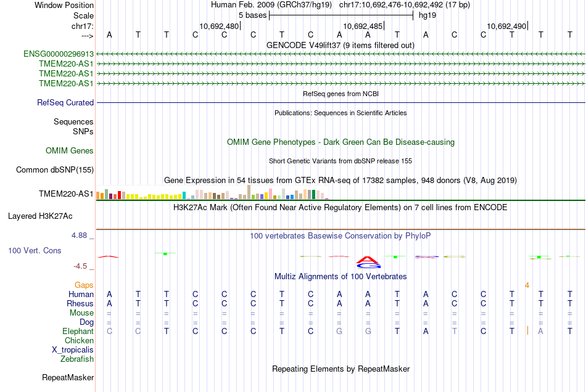Screen dimensions: 586x392
Task: Click the ---> sequence direction arrow label
Action: click(x=87, y=36)
